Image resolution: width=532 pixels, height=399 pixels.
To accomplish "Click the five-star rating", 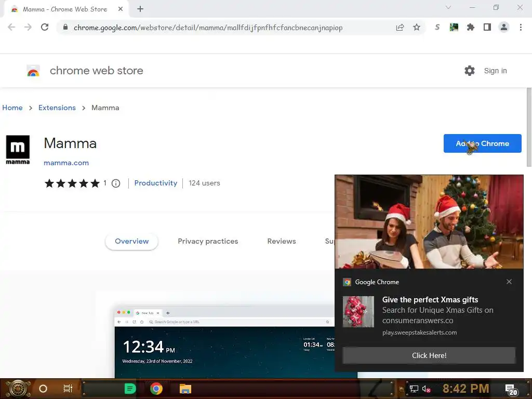I will pos(72,183).
